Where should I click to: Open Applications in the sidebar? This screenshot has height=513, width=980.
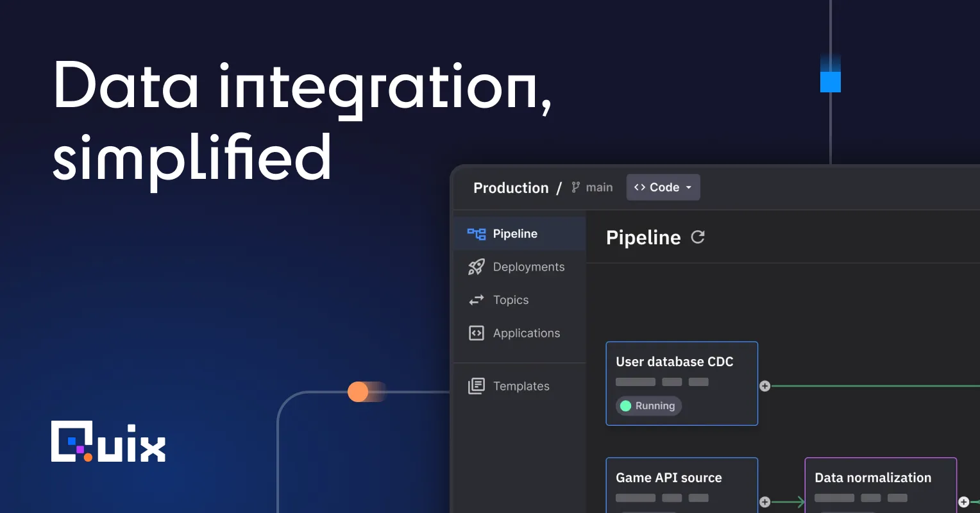520,333
